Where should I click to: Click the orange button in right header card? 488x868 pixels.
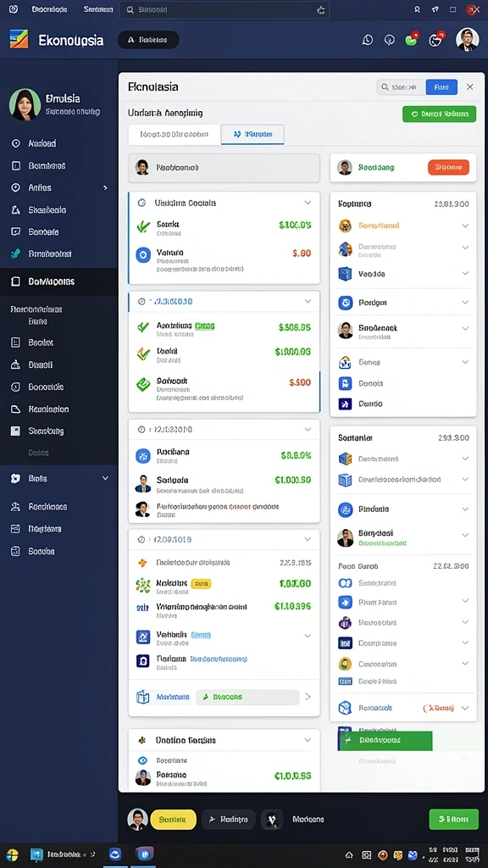tap(449, 167)
